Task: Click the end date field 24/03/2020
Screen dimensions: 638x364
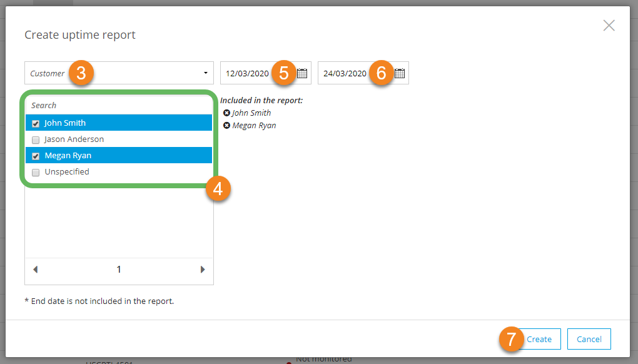Action: (x=345, y=73)
